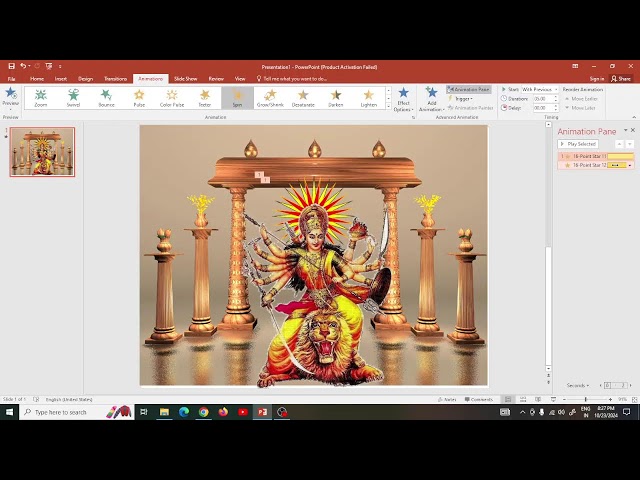
Task: Click the Windows taskbar search box
Action: point(77,412)
